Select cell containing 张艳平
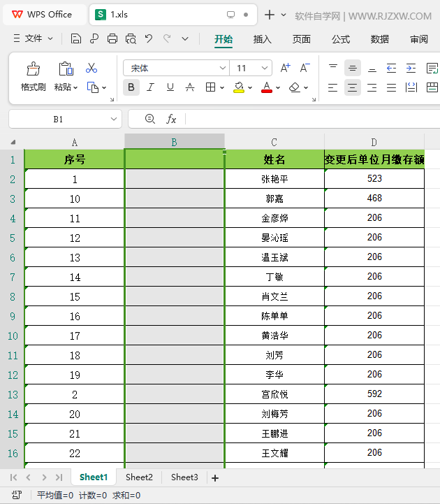 tap(274, 179)
